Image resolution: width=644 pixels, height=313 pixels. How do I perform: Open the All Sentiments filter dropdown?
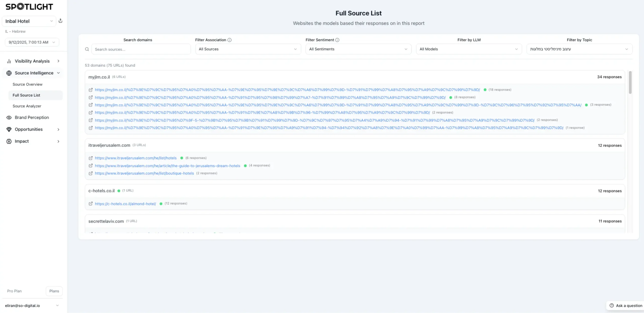[358, 49]
